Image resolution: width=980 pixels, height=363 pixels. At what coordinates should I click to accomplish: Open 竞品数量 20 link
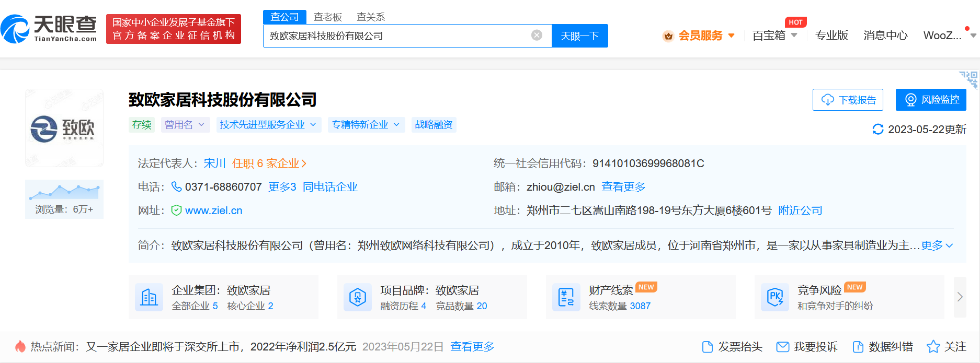point(461,306)
